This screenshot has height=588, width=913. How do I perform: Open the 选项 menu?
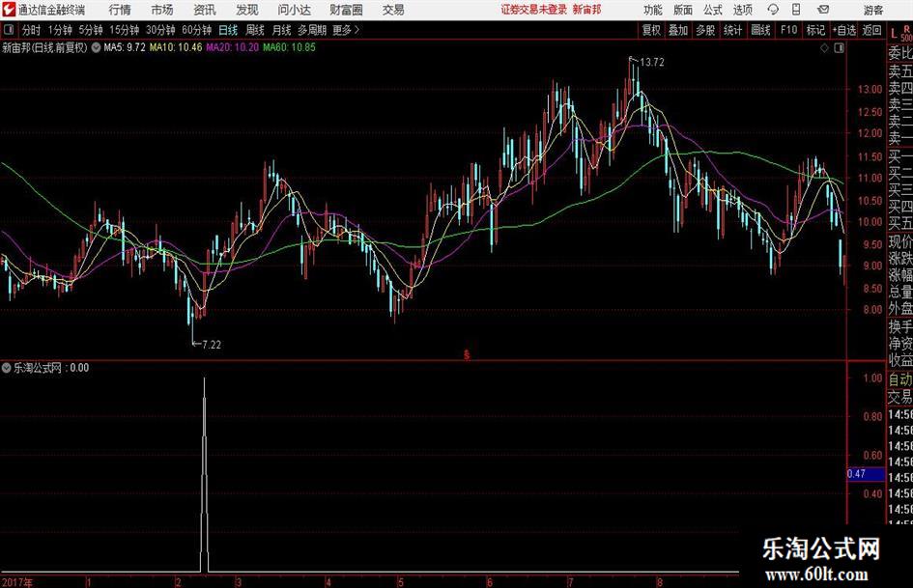click(742, 10)
